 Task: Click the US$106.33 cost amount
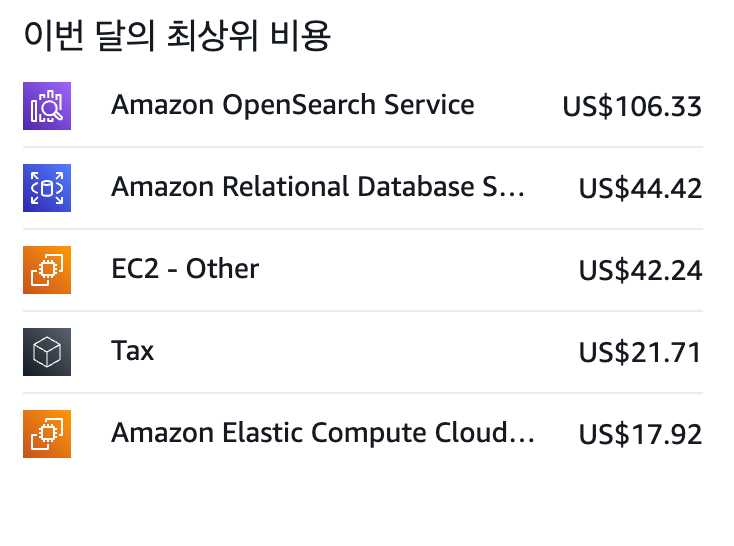632,106
